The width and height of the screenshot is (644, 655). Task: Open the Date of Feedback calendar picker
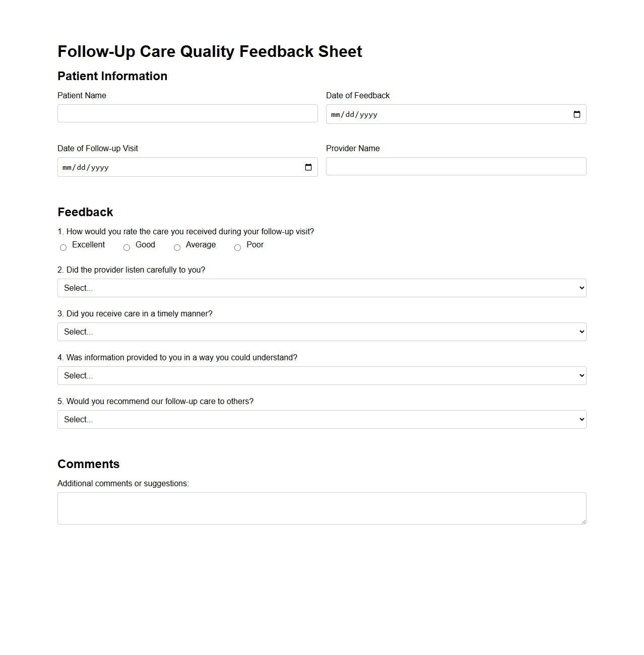[576, 114]
